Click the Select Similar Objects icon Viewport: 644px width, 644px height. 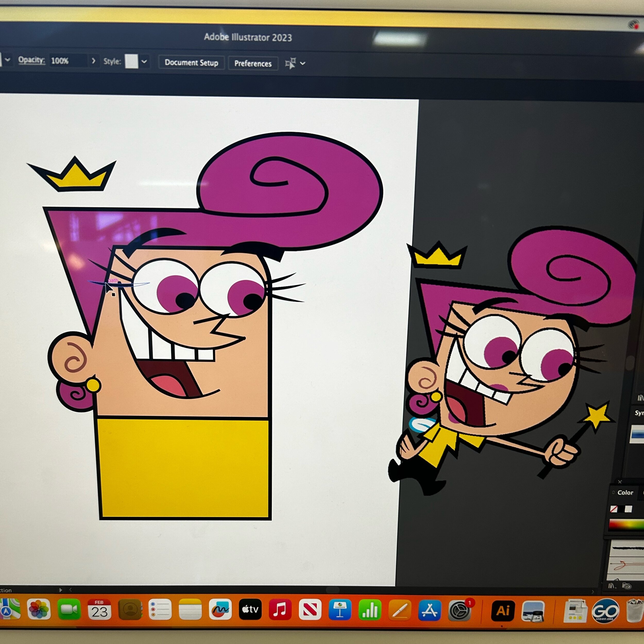pos(291,63)
